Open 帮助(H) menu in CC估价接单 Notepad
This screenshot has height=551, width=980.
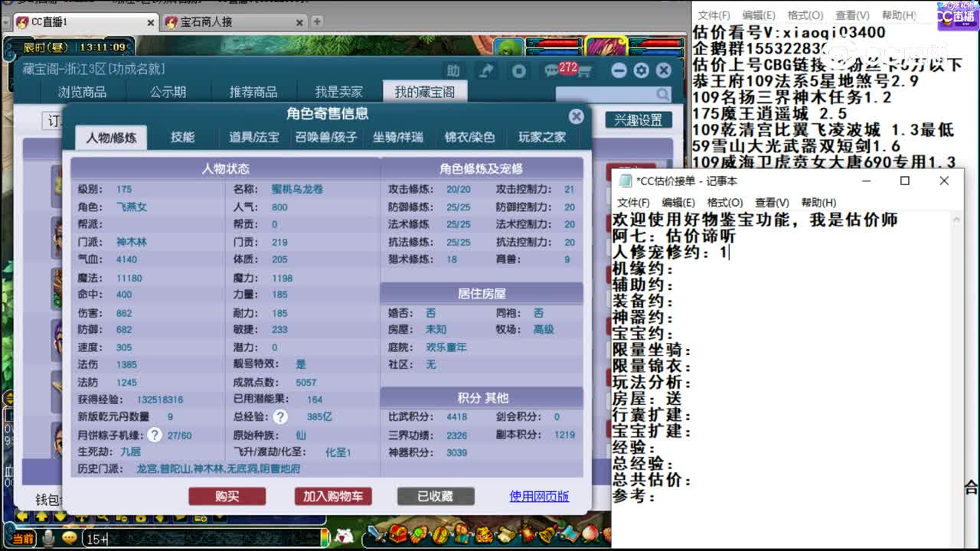pyautogui.click(x=818, y=202)
